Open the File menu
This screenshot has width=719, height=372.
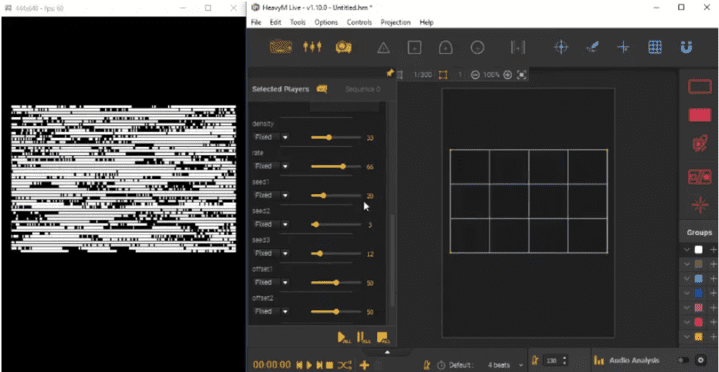point(256,22)
